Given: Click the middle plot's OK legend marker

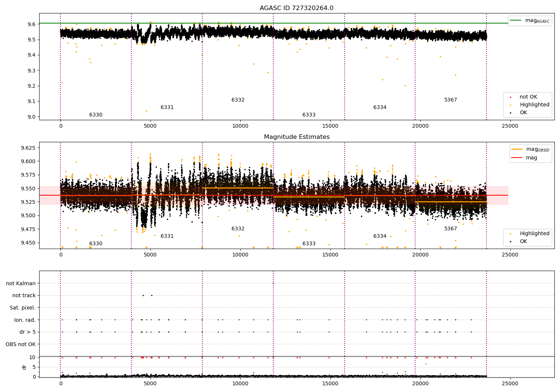Looking at the screenshot, I should (510, 242).
